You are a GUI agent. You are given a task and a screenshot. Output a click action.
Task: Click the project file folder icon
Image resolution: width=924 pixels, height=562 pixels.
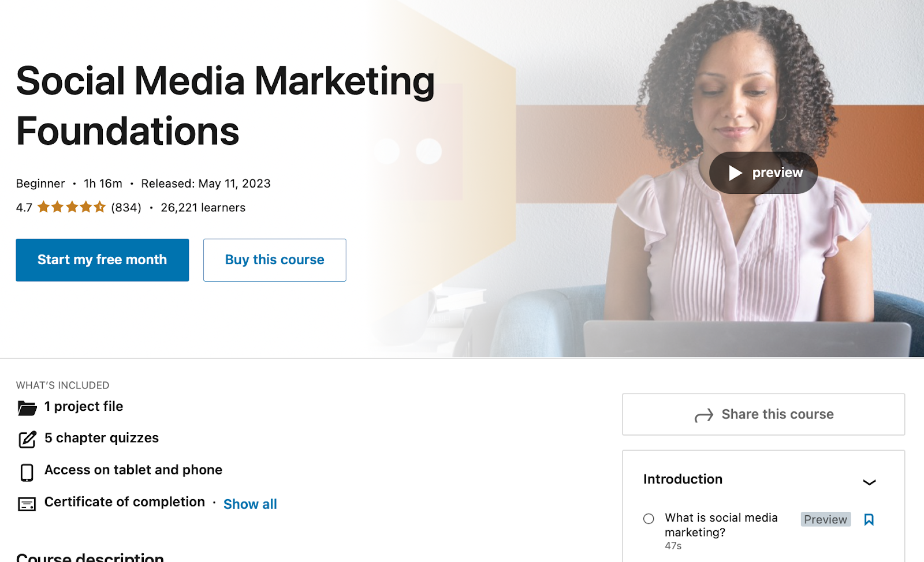click(27, 408)
